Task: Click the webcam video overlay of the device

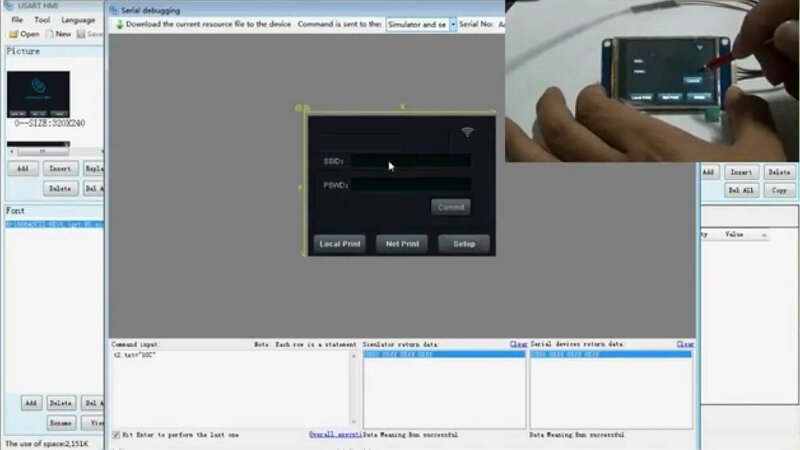Action: tap(652, 81)
